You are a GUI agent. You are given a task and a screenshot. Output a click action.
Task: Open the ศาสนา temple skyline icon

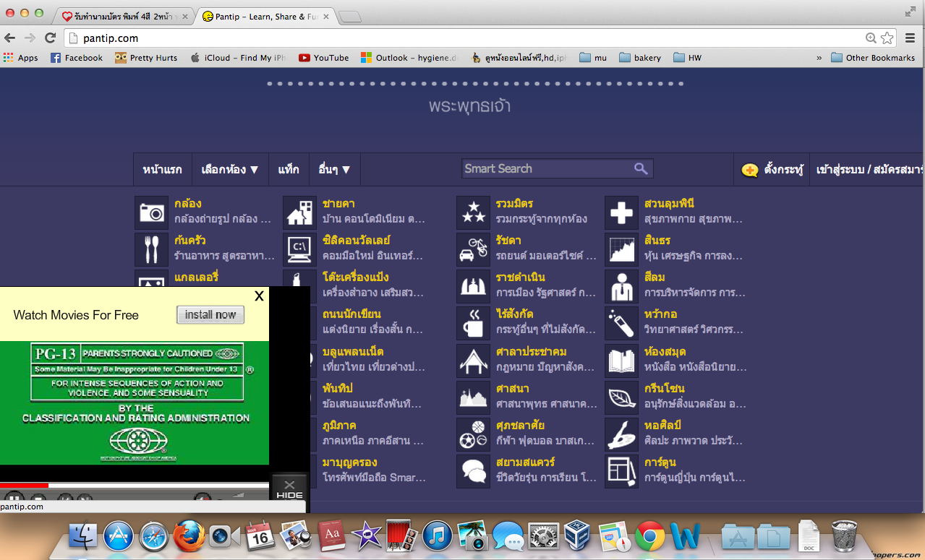(x=473, y=397)
